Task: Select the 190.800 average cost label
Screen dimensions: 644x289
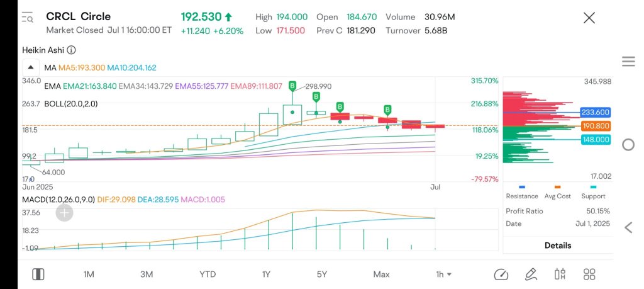Action: click(595, 126)
